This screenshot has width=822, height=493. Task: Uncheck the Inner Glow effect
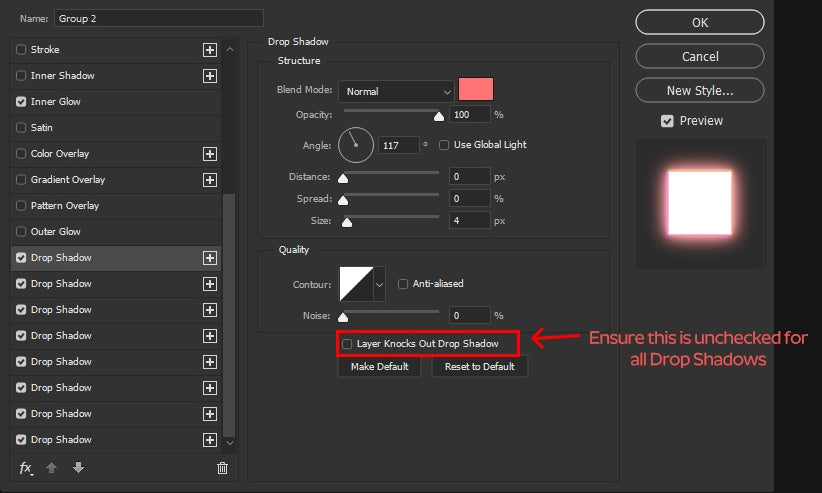pyautogui.click(x=21, y=102)
